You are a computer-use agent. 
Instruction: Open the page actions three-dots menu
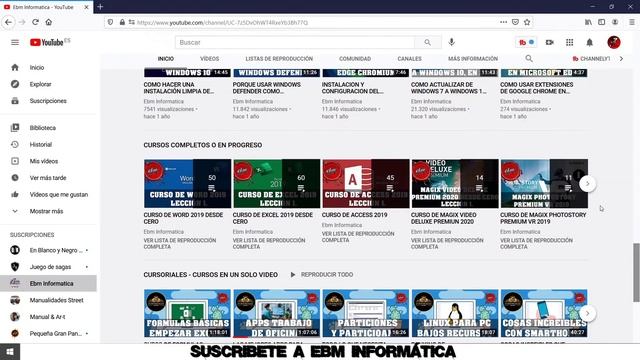tap(503, 22)
